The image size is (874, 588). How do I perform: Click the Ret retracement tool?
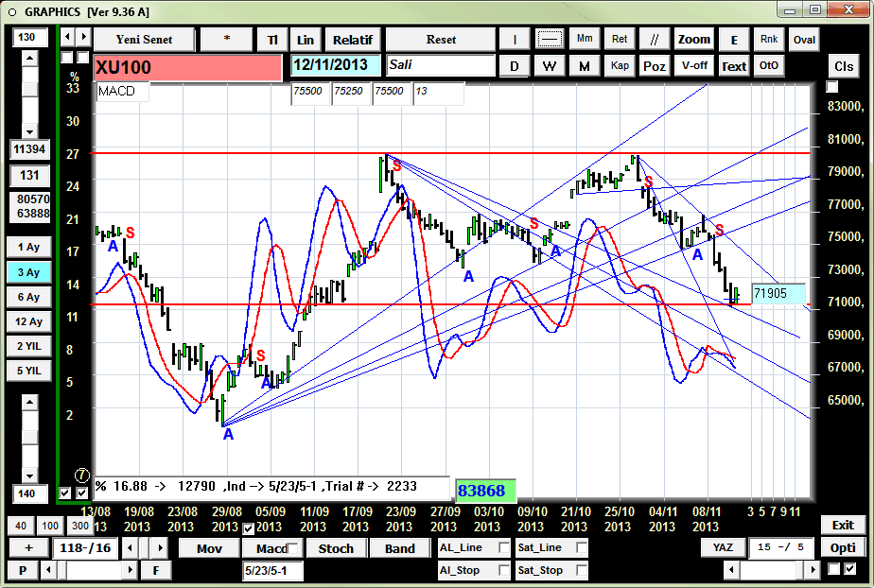point(620,39)
